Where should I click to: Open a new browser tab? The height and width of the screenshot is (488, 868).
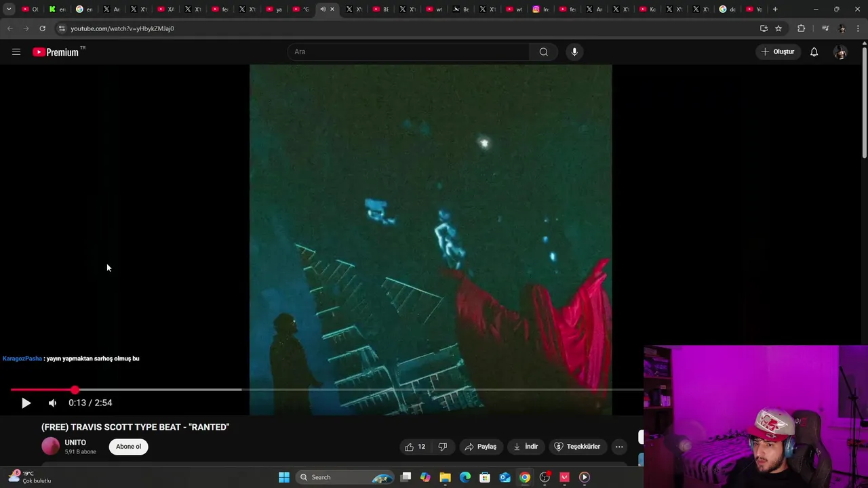pyautogui.click(x=775, y=9)
